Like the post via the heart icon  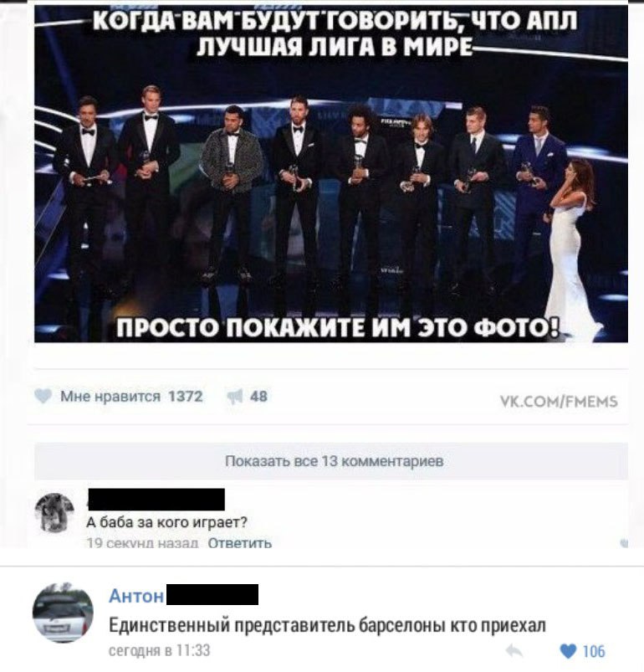pos(43,396)
